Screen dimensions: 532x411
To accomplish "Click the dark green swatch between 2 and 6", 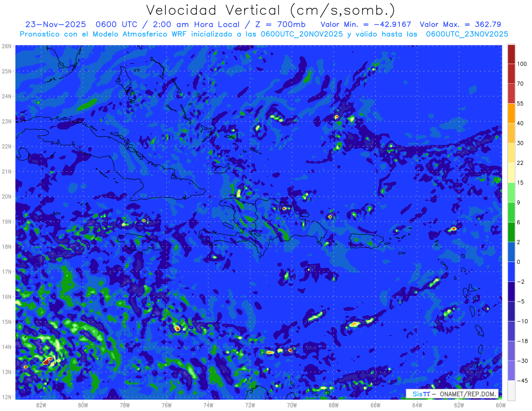I will 511,232.
